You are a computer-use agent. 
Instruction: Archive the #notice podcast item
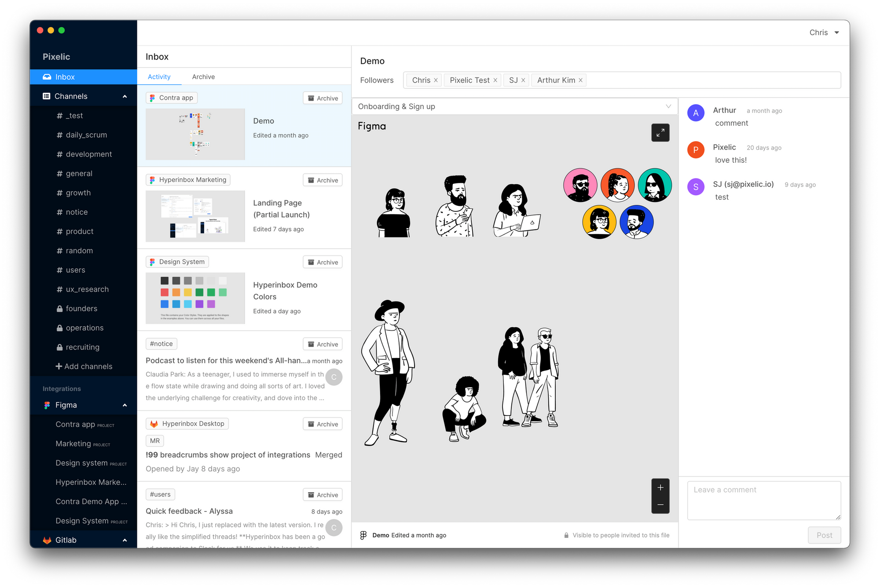323,344
